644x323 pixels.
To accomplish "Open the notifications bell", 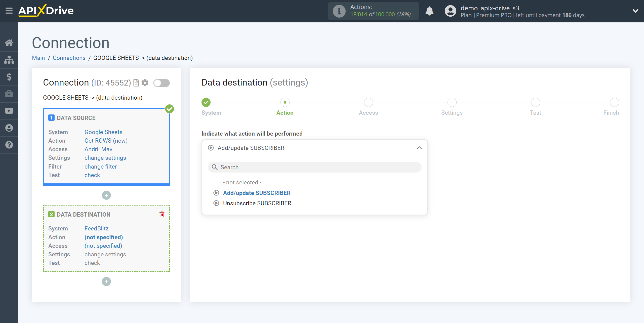I will pyautogui.click(x=429, y=11).
